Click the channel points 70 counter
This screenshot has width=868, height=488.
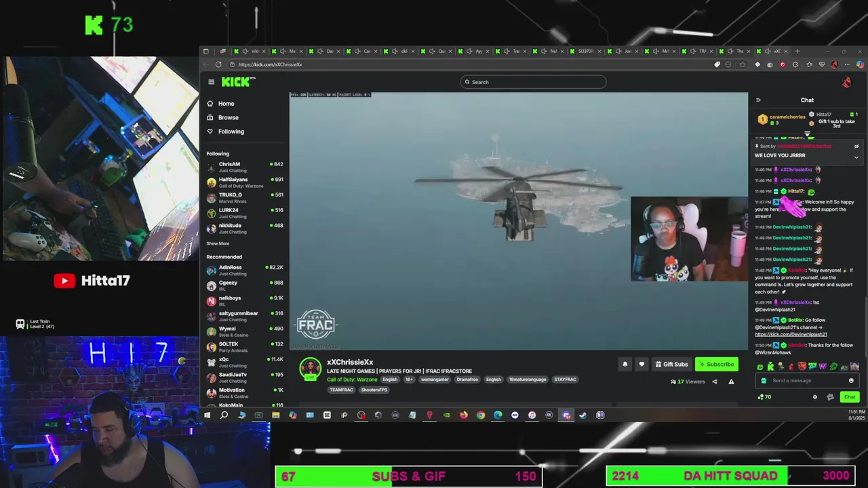point(764,397)
